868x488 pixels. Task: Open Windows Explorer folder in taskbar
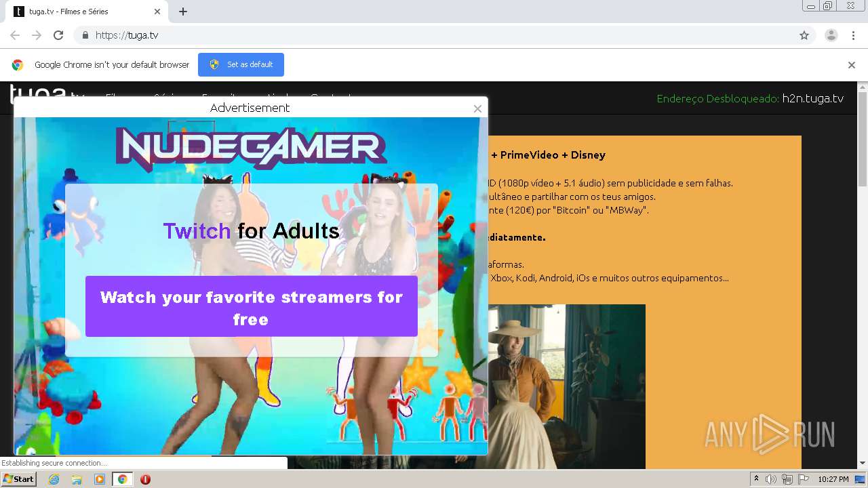pos(77,479)
